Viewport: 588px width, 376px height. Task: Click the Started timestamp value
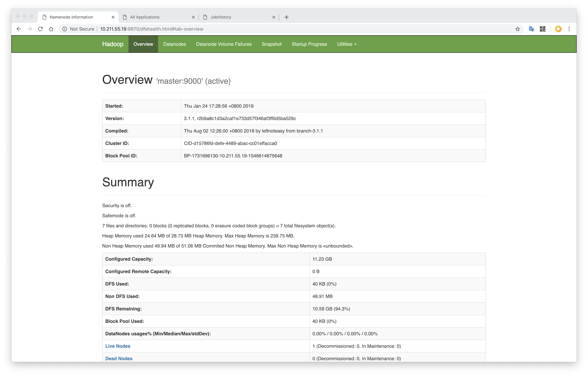tap(218, 106)
